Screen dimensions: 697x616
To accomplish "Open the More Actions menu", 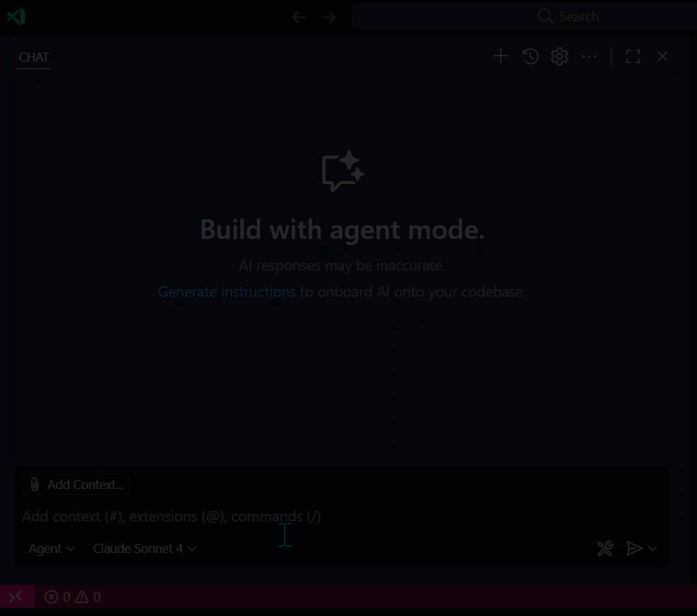I will [x=589, y=56].
